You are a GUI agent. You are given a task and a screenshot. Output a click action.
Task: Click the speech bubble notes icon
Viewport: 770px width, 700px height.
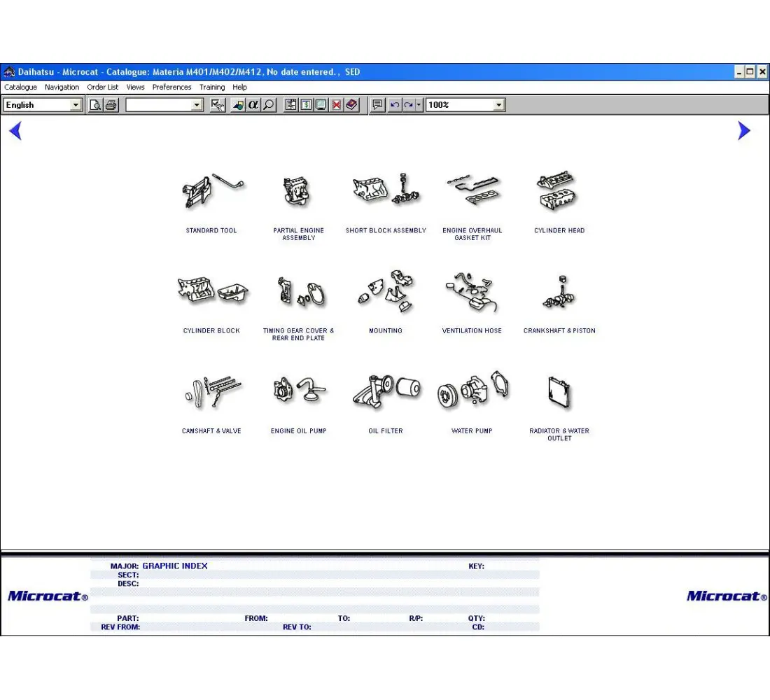pyautogui.click(x=377, y=104)
